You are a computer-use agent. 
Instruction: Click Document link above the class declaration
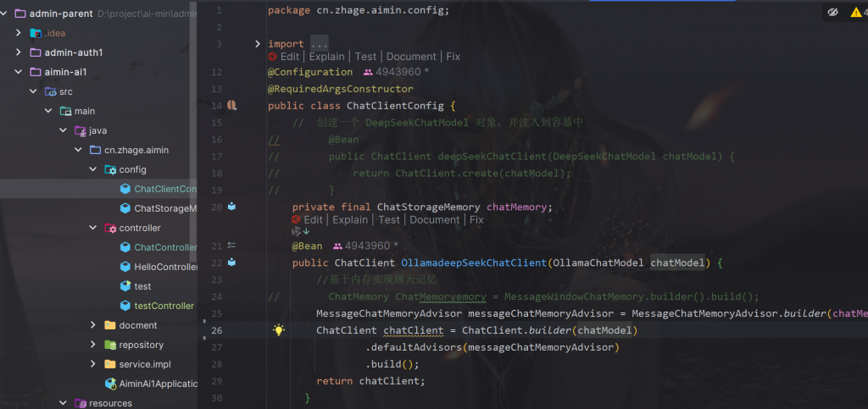tap(411, 57)
